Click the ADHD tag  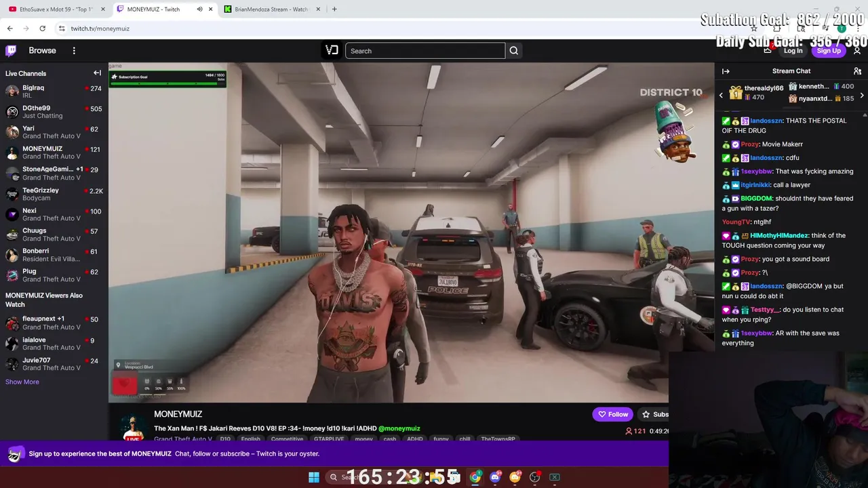tap(414, 439)
